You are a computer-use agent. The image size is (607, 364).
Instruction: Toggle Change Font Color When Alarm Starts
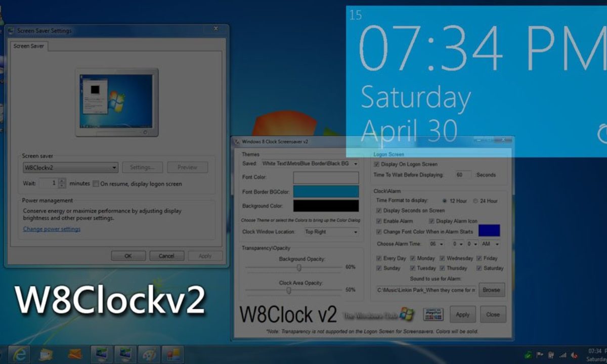[x=379, y=232]
